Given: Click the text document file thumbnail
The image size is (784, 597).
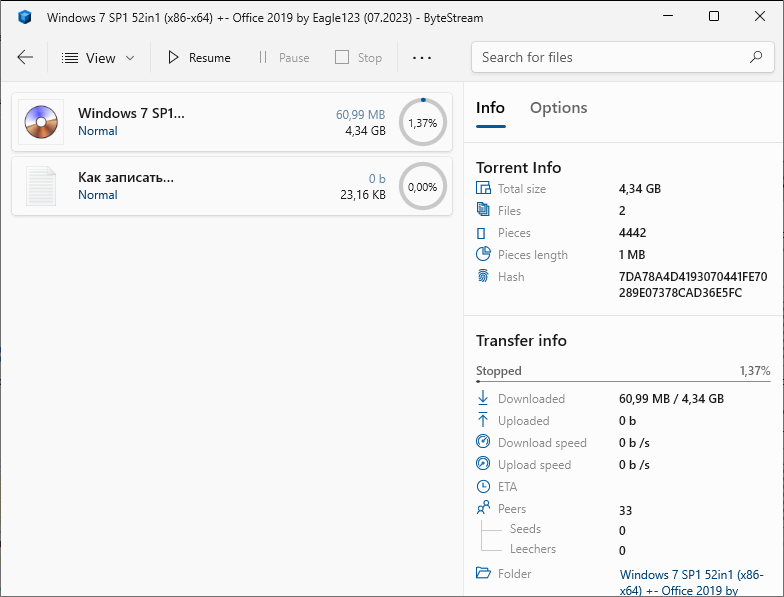Looking at the screenshot, I should (x=41, y=186).
